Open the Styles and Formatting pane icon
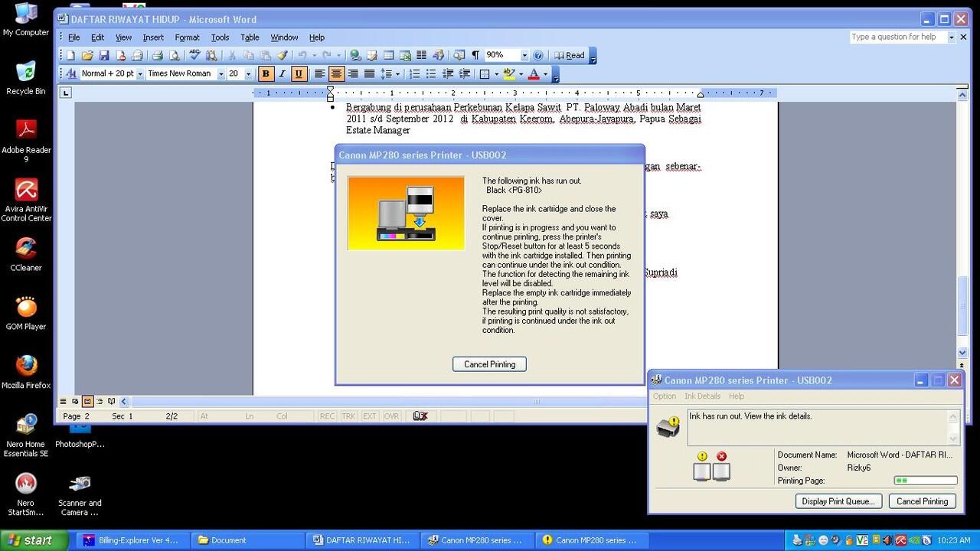Viewport: 980px width, 551px height. tap(71, 73)
